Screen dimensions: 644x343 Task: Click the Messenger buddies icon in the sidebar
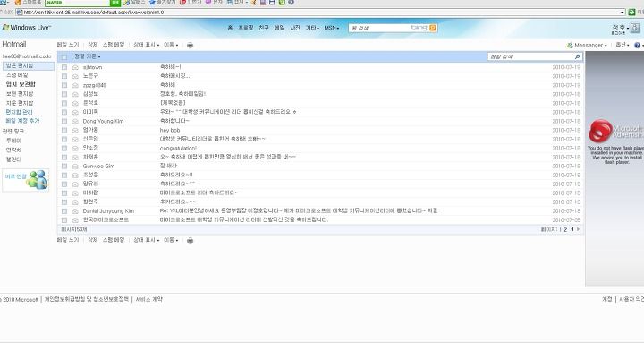click(x=37, y=180)
